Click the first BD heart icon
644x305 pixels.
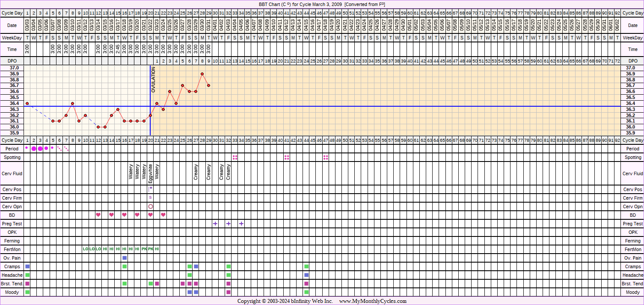point(98,215)
